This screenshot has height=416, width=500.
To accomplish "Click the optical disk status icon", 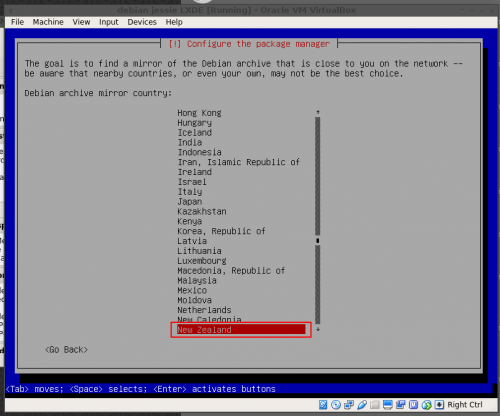I will [x=336, y=405].
